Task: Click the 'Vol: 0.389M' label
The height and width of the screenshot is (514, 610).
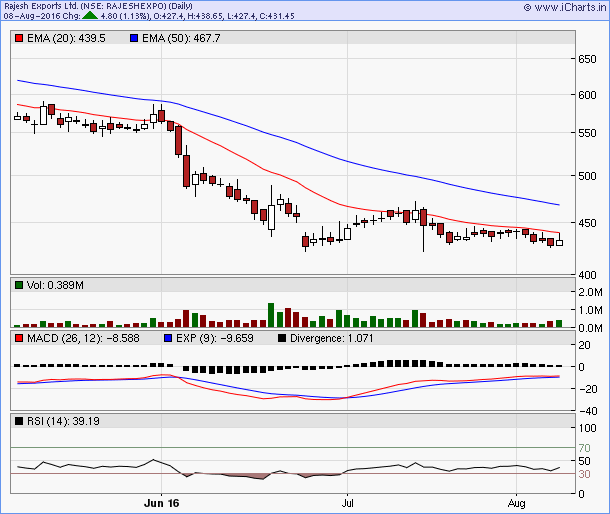Action: 55,285
